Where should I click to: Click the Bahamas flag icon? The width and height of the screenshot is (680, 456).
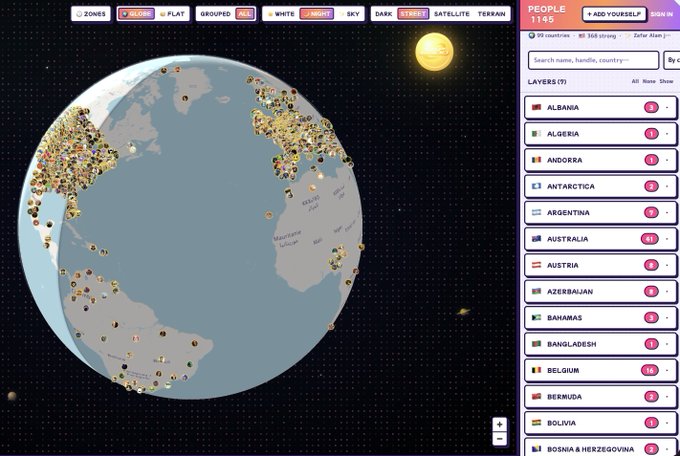536,318
